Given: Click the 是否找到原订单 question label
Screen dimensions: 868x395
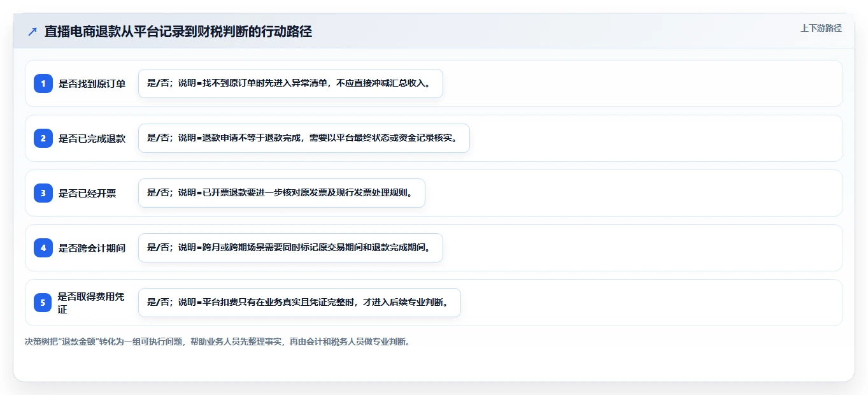Looking at the screenshot, I should click(x=92, y=83).
